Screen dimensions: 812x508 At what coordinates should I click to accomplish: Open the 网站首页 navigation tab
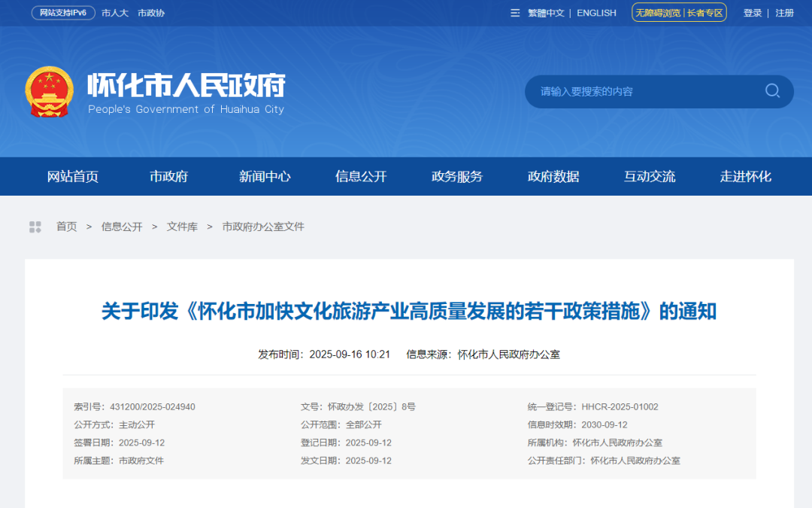pos(73,177)
